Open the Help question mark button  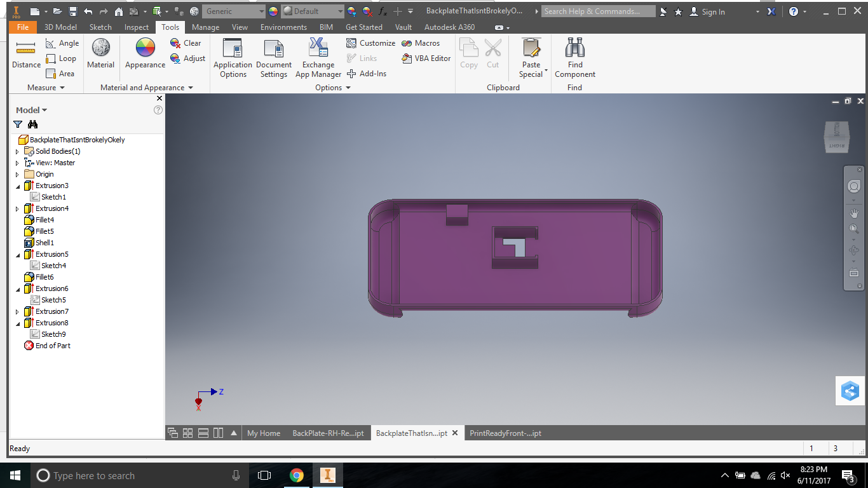(794, 11)
